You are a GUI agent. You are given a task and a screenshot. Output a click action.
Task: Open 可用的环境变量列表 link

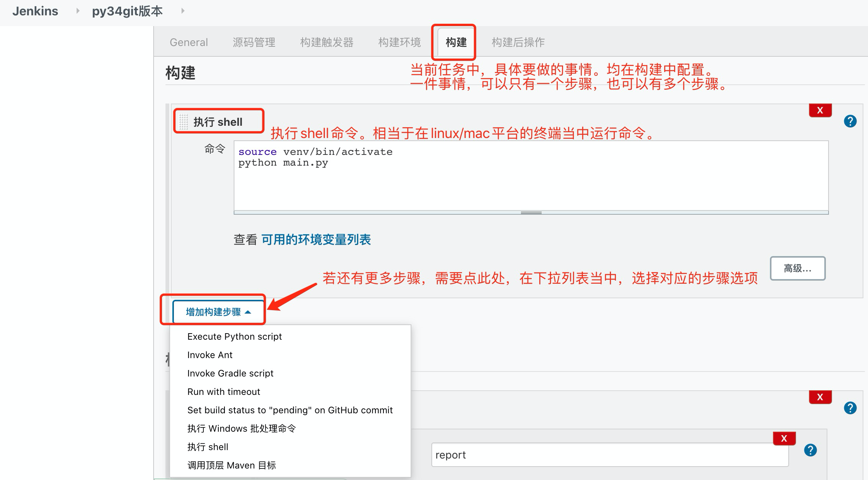pyautogui.click(x=316, y=240)
